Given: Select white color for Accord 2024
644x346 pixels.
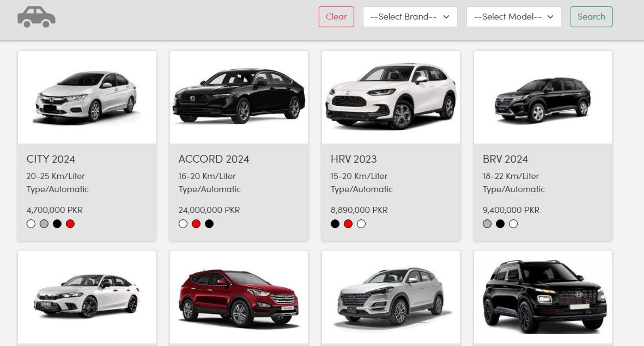Looking at the screenshot, I should click(x=183, y=224).
